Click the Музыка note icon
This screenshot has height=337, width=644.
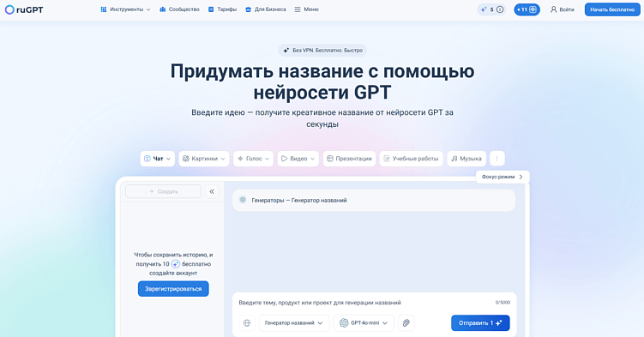pos(454,159)
